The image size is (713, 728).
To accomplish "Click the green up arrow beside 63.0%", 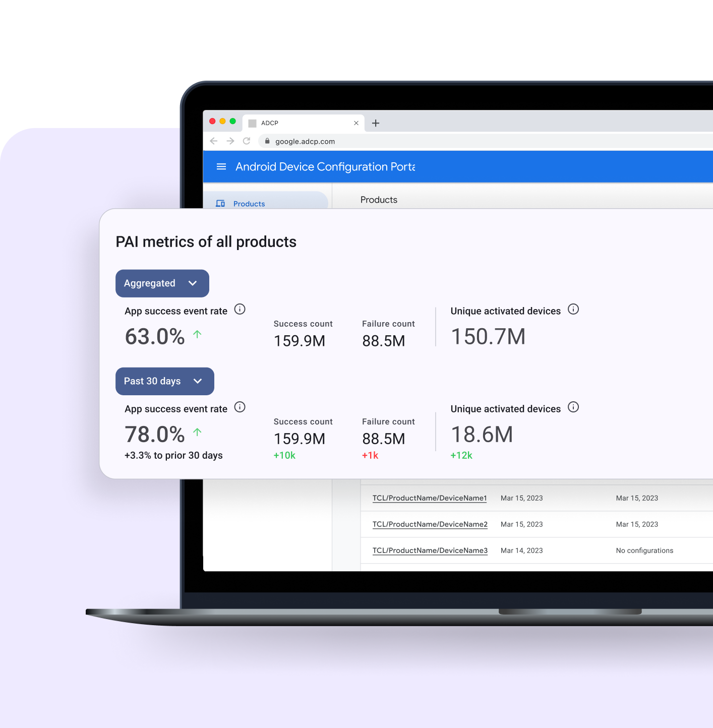I will coord(197,334).
